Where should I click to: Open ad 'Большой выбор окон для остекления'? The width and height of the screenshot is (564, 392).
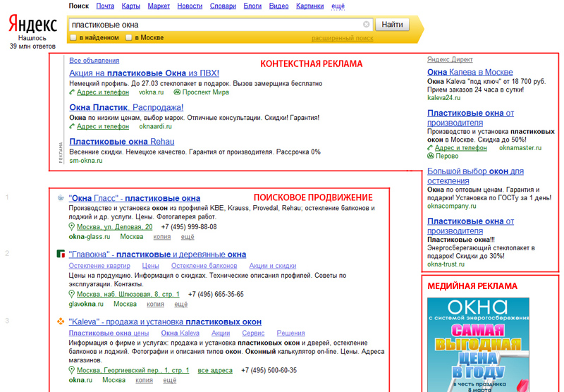point(475,176)
